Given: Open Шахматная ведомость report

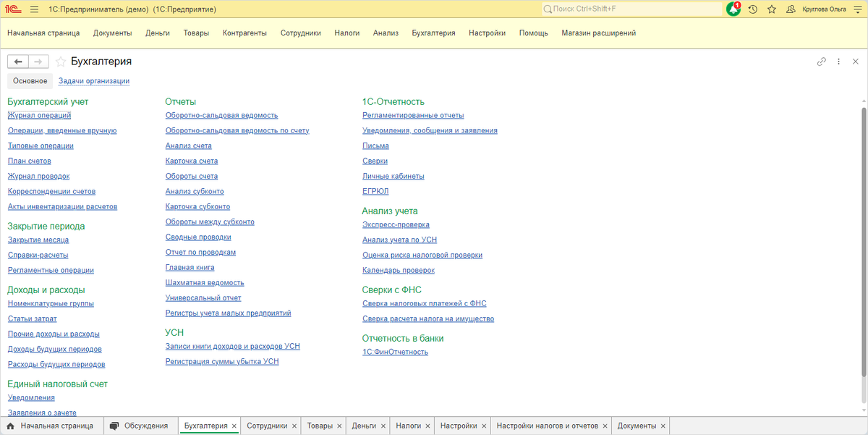Looking at the screenshot, I should click(x=205, y=282).
